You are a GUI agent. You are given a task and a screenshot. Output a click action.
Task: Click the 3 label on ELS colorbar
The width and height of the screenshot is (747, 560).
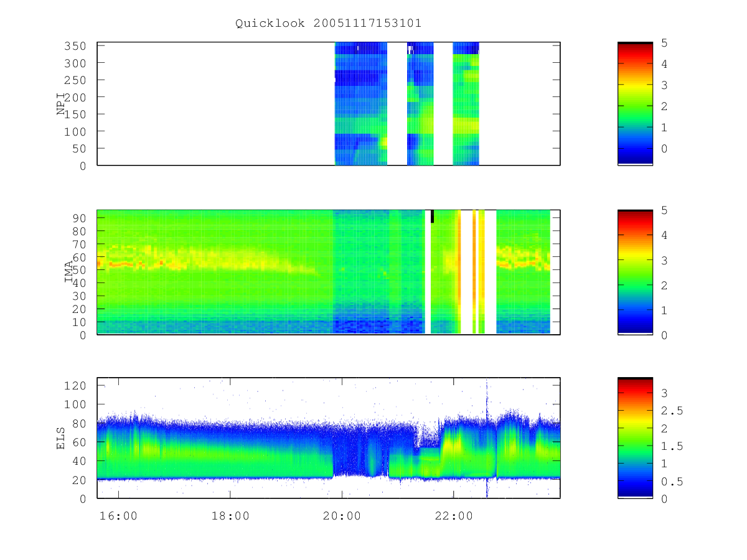[x=664, y=393]
